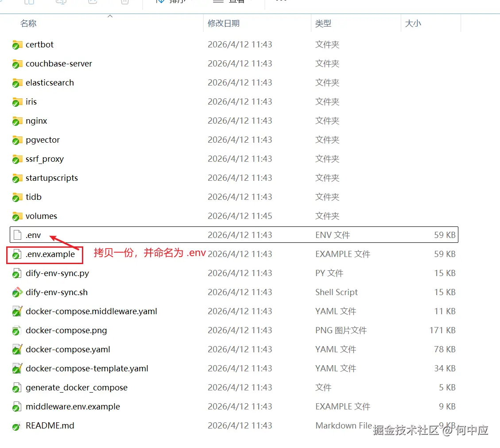The image size is (500, 448).
Task: Click the modified date of the tidb row
Action: 240,197
